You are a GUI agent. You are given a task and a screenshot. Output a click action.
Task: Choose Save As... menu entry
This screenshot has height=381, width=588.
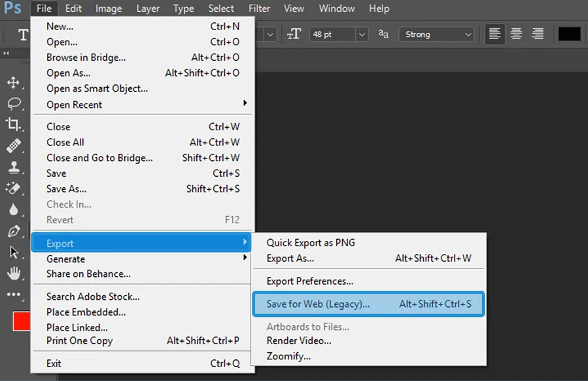click(143, 189)
